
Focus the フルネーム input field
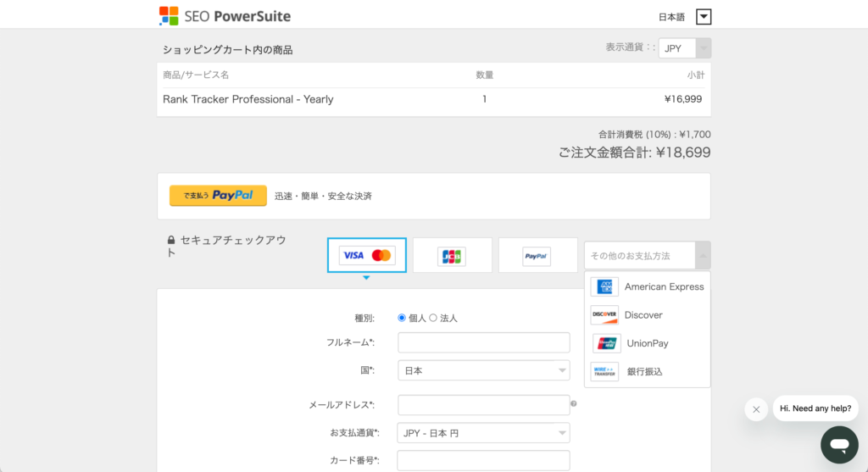click(x=483, y=342)
